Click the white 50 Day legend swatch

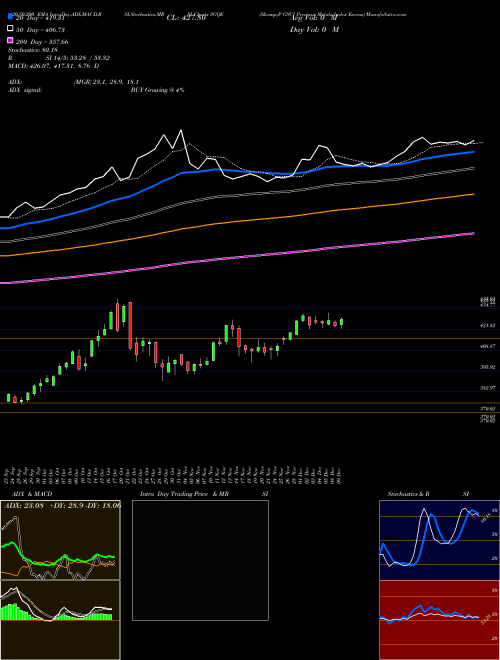(10, 29)
